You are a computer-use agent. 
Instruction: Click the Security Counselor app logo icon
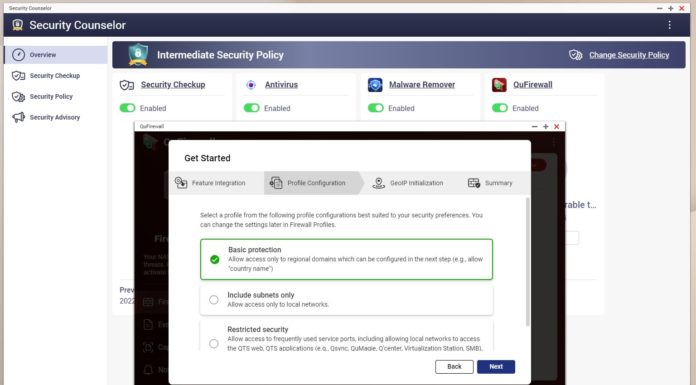pyautogui.click(x=17, y=25)
